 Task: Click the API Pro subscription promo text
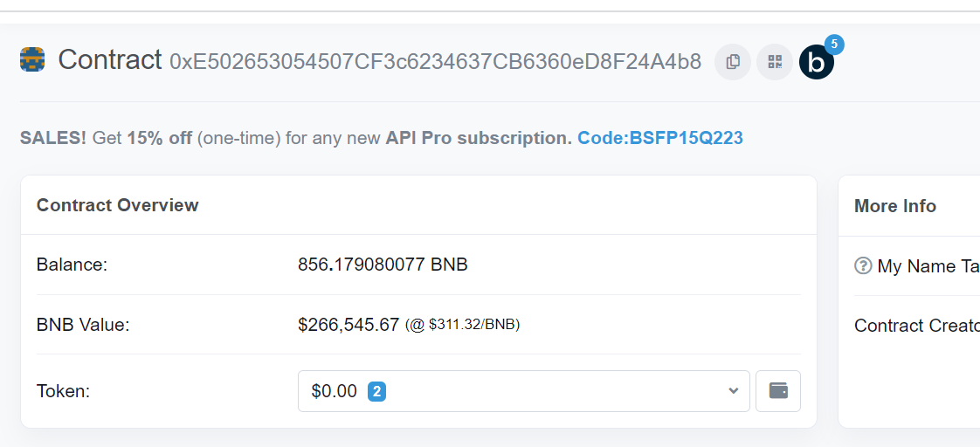(x=479, y=138)
